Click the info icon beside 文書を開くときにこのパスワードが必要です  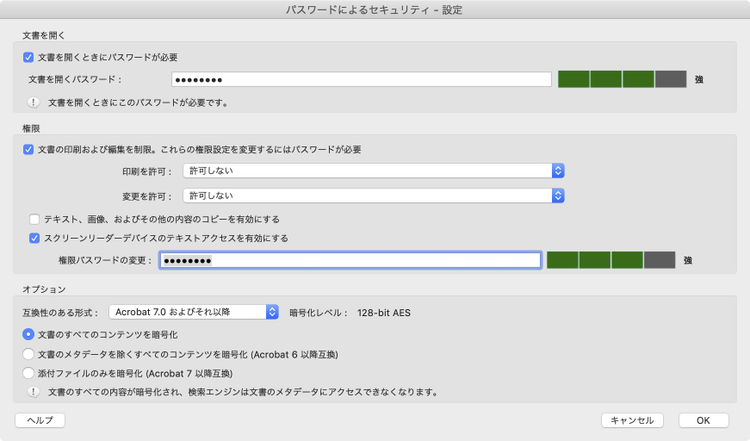pos(33,102)
